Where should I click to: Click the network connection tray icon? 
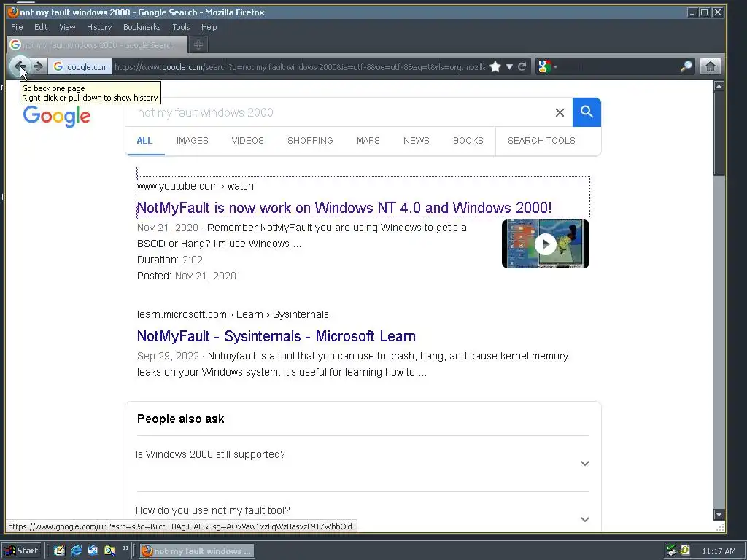tap(672, 551)
